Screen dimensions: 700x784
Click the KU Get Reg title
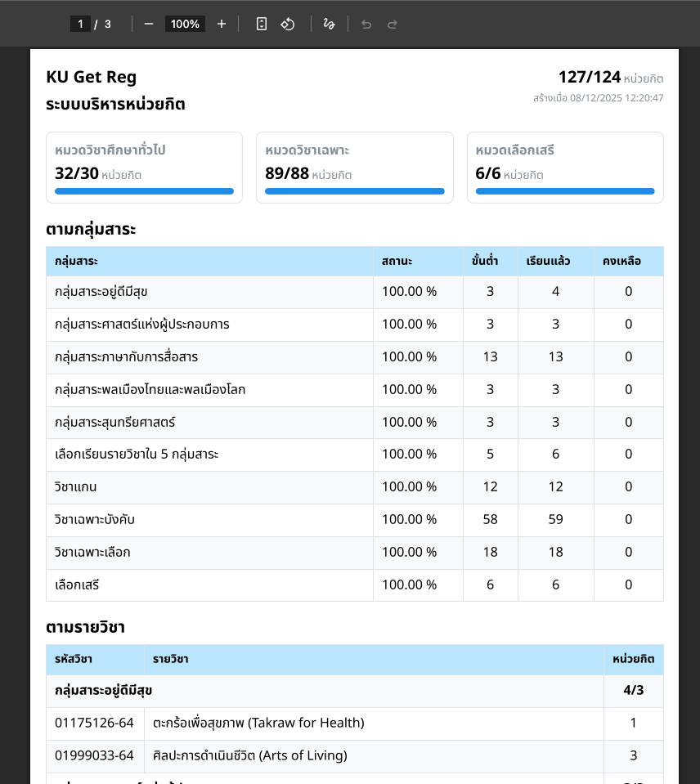coord(92,77)
